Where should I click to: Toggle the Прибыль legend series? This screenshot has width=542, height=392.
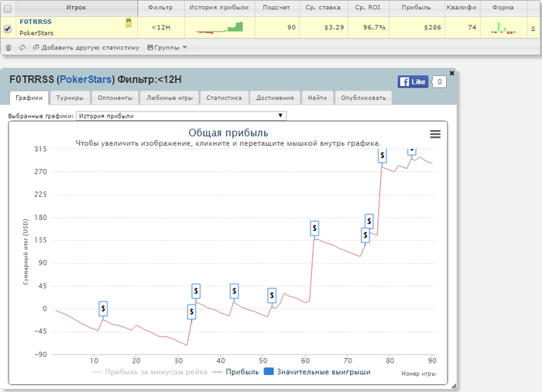click(235, 372)
